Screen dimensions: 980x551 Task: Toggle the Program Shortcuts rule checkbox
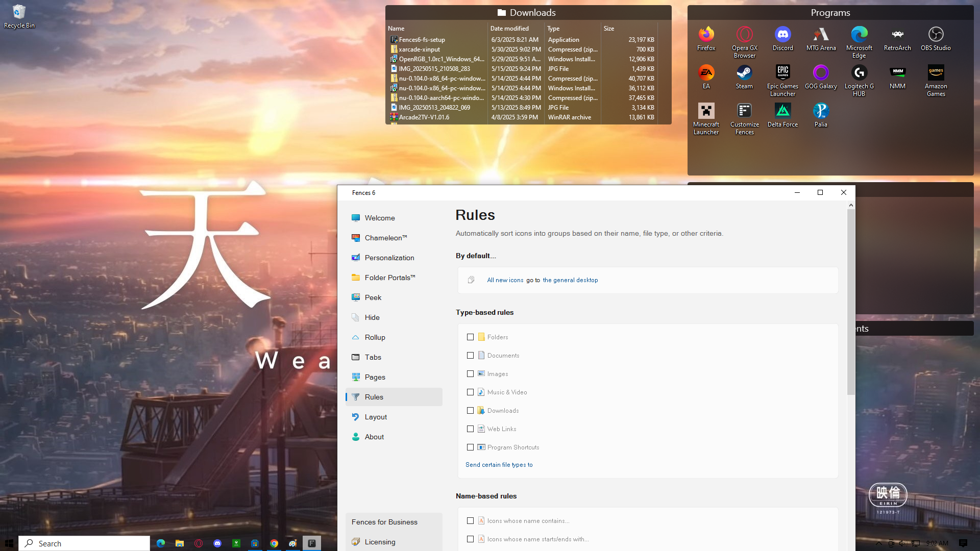tap(470, 447)
